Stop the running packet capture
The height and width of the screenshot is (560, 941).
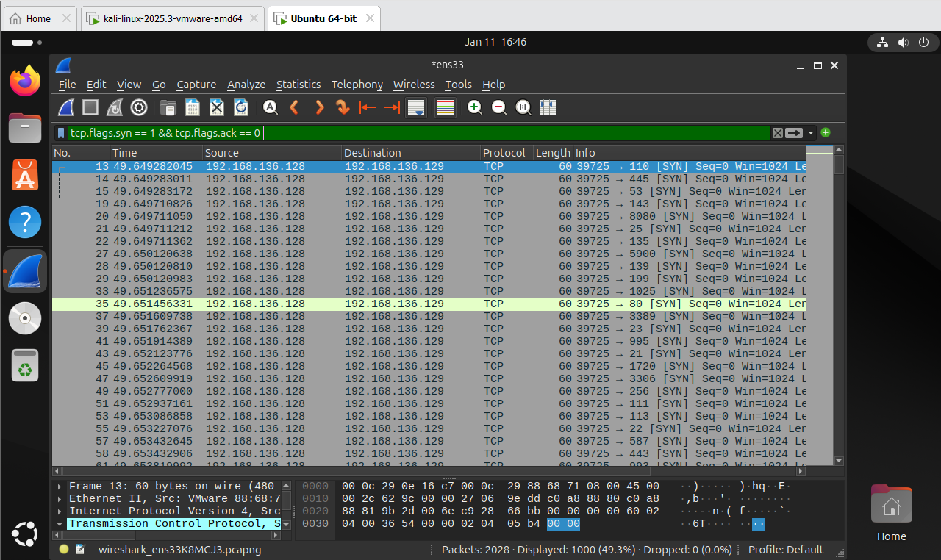coord(90,107)
